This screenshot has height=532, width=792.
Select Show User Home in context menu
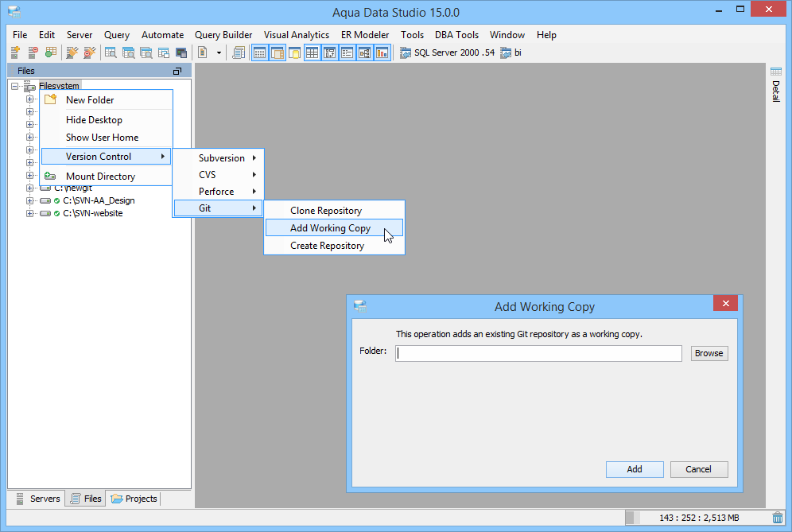tap(106, 138)
